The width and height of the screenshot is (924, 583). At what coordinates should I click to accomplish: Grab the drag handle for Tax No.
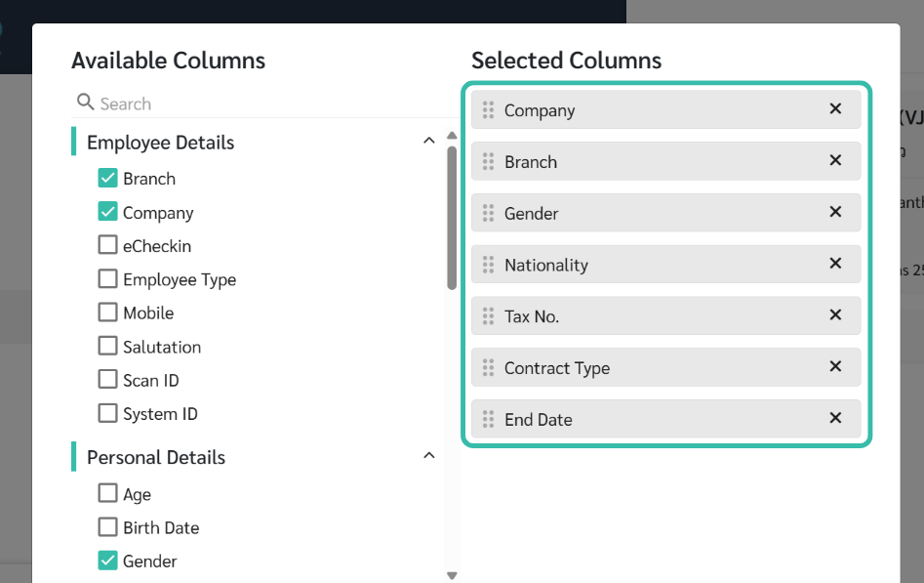pos(488,315)
